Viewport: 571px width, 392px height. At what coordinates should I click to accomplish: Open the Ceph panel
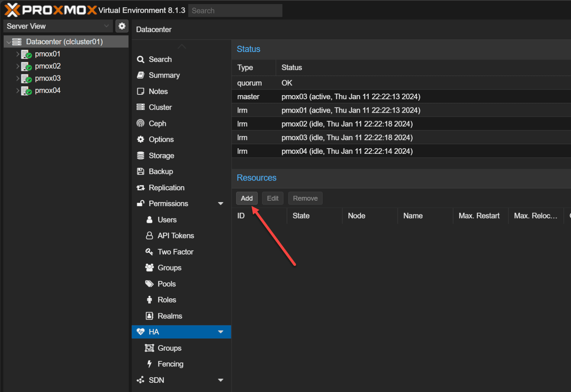pyautogui.click(x=158, y=123)
